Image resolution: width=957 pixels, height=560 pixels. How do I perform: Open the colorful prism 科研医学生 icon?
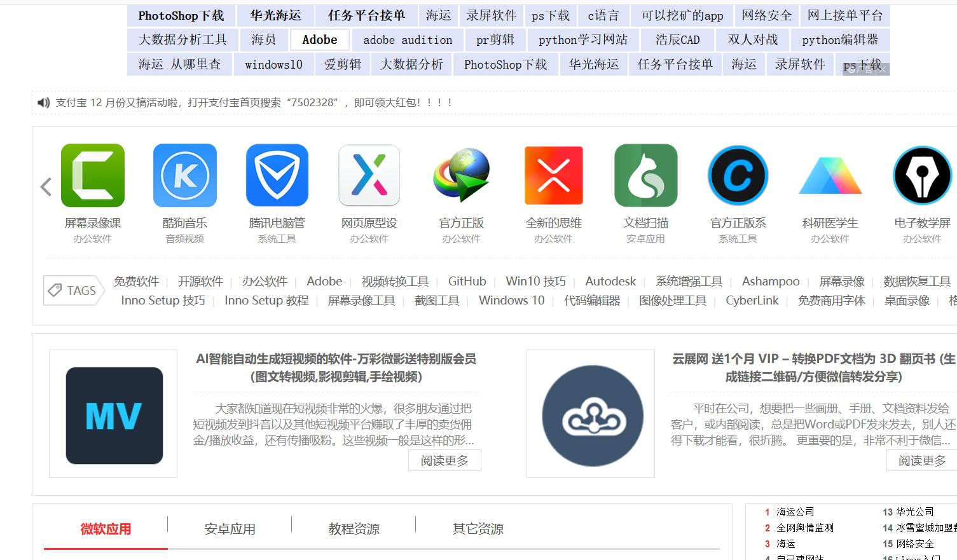830,175
